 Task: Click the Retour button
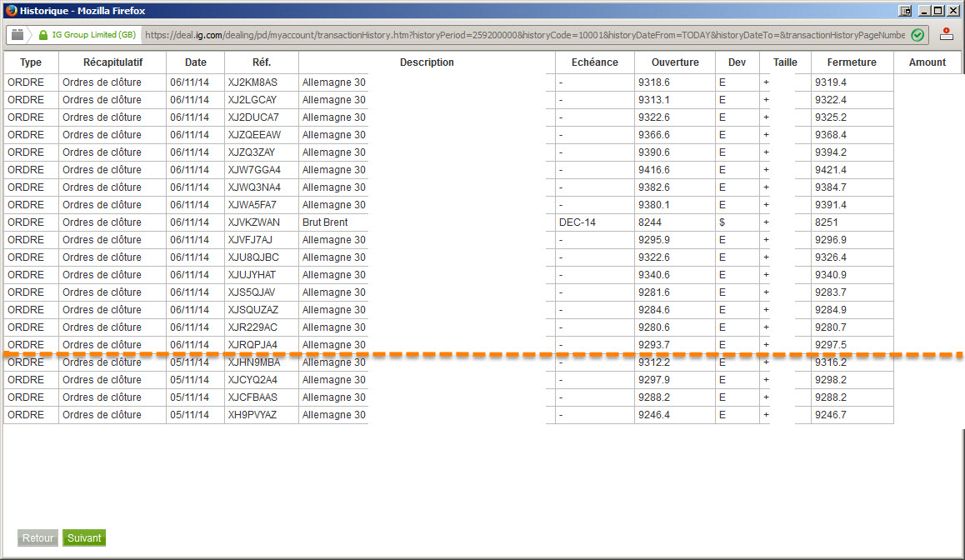point(37,537)
